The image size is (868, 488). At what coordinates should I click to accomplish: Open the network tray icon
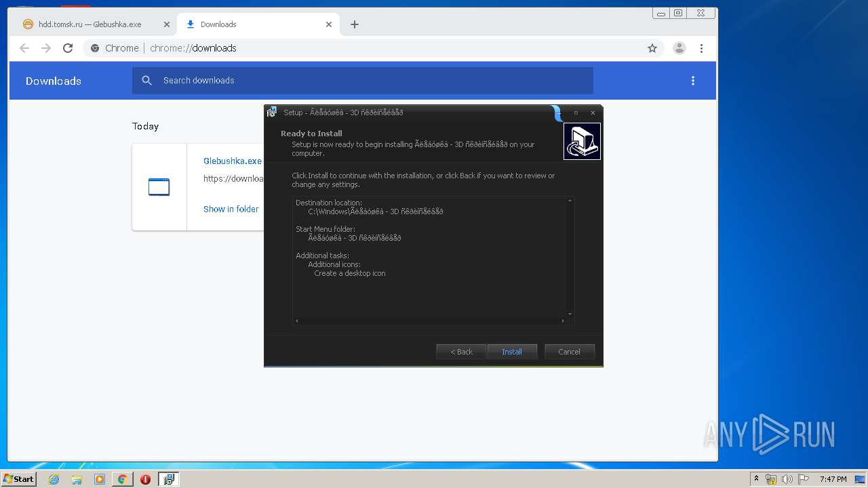[x=771, y=479]
